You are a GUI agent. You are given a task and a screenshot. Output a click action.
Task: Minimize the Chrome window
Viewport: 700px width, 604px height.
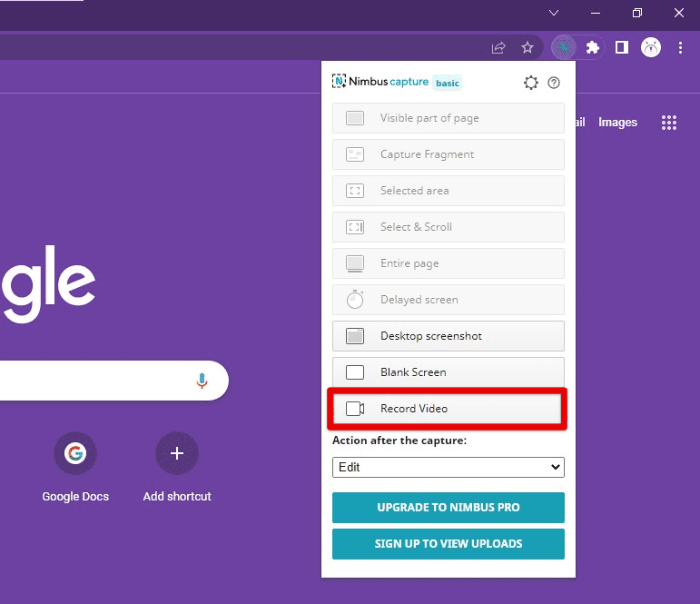(x=595, y=13)
